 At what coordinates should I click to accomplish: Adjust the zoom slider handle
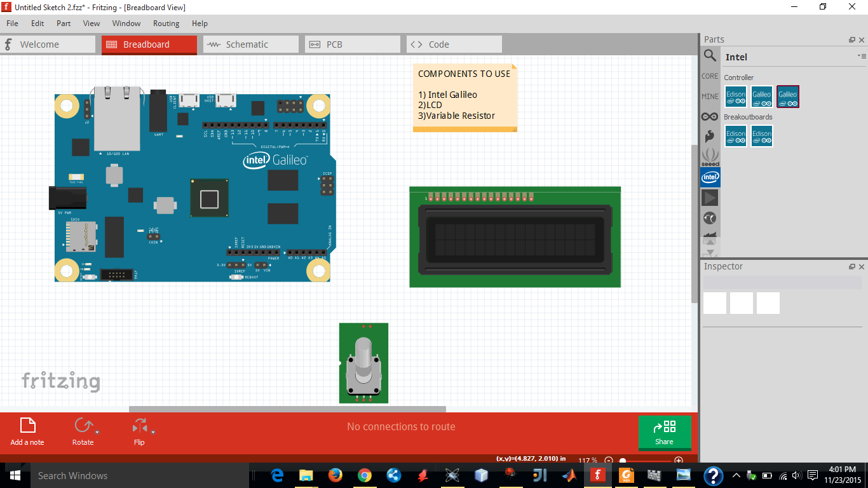(x=623, y=460)
